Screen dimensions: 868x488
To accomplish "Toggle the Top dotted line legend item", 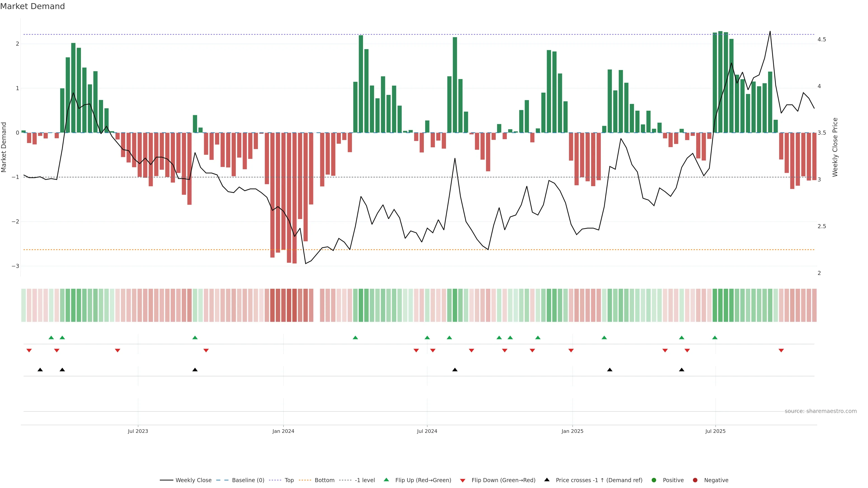I will pyautogui.click(x=289, y=480).
